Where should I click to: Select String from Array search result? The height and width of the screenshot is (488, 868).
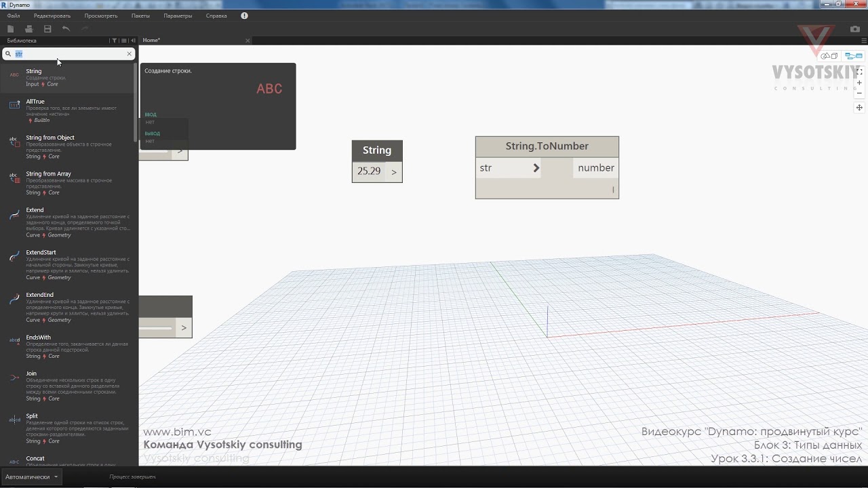(x=68, y=183)
